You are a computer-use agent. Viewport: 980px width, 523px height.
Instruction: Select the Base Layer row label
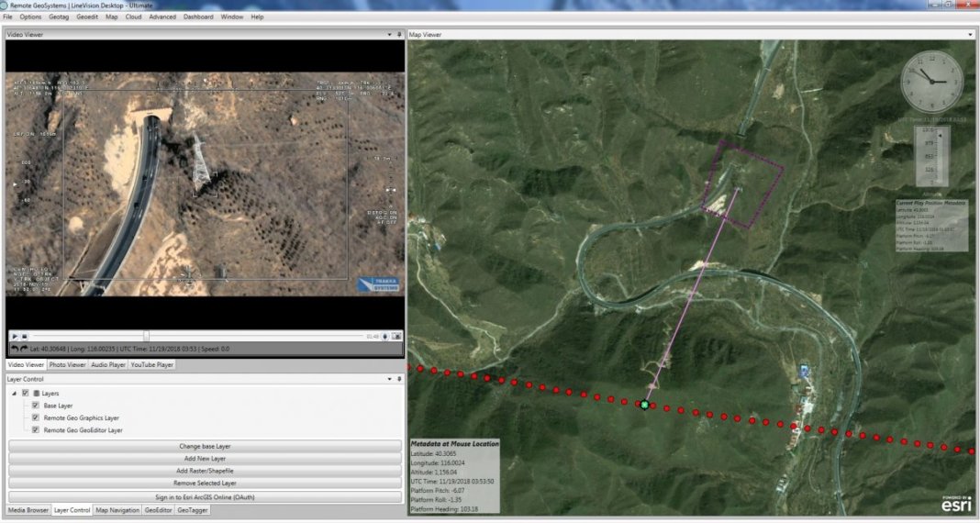[58, 406]
